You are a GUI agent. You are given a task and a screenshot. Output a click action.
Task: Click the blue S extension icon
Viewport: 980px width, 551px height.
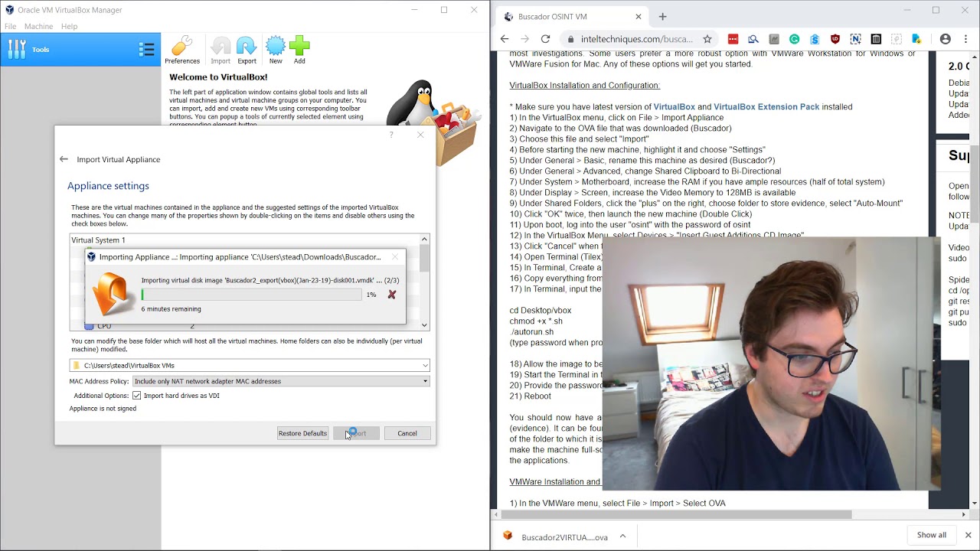[815, 39]
